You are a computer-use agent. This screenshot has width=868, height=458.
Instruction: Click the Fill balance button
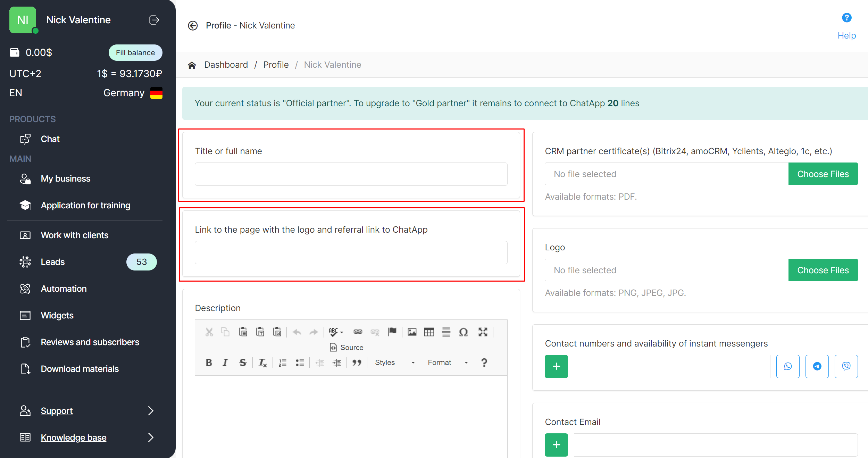coord(135,53)
